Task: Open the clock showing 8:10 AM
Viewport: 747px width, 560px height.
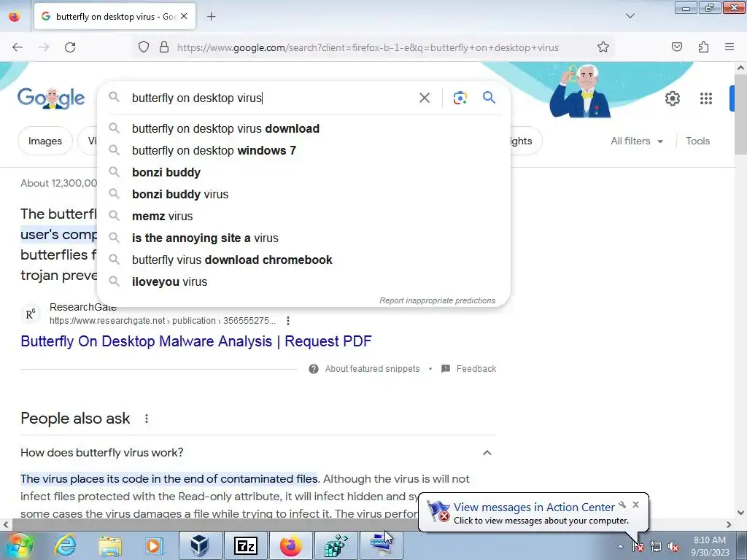Action: point(710,546)
